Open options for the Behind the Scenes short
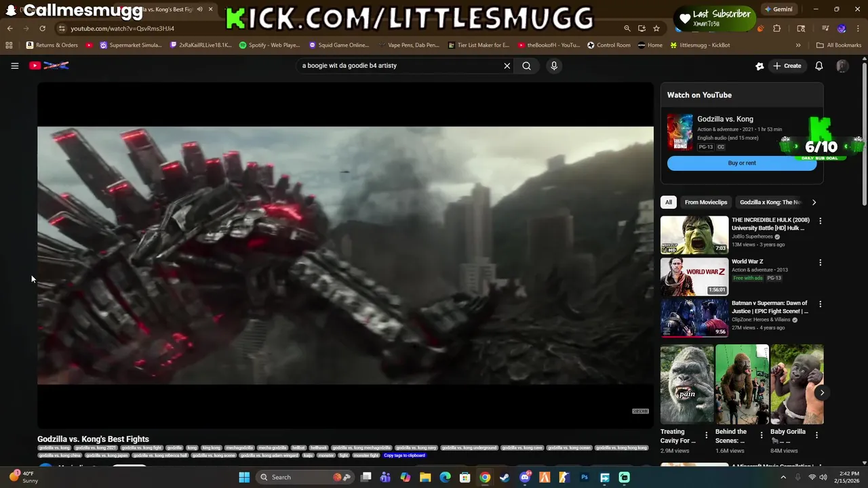 pos(761,435)
